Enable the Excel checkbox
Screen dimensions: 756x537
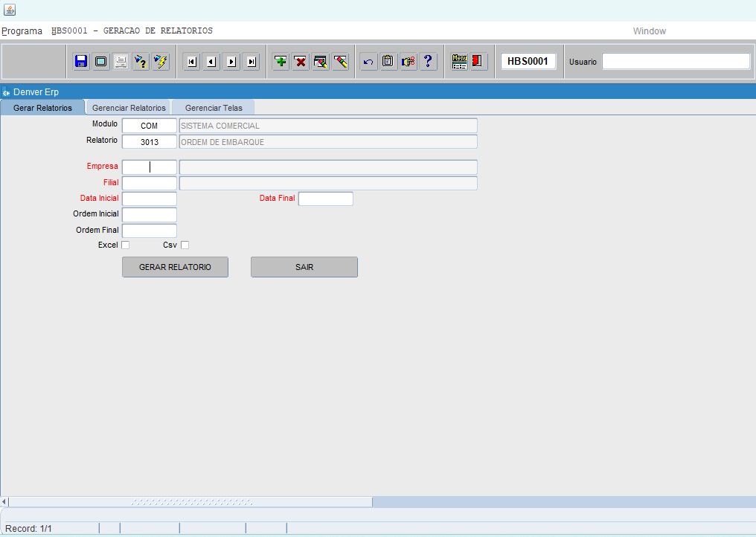pyautogui.click(x=125, y=245)
